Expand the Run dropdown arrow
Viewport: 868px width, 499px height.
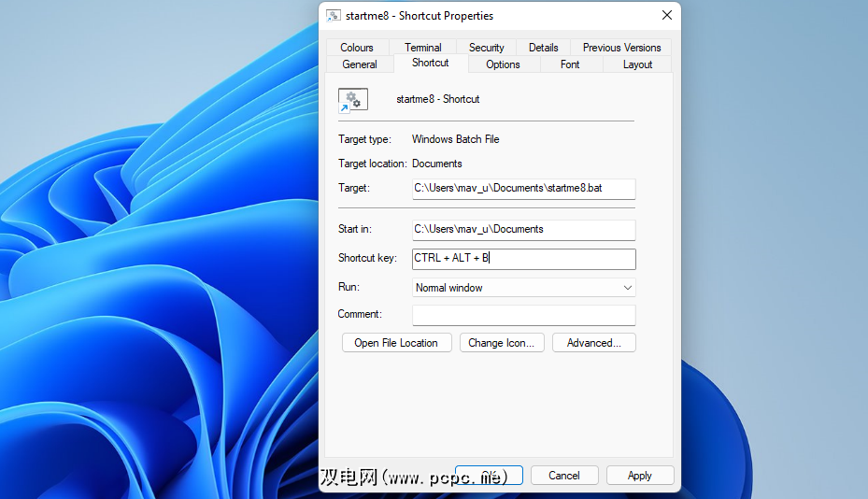(x=627, y=288)
